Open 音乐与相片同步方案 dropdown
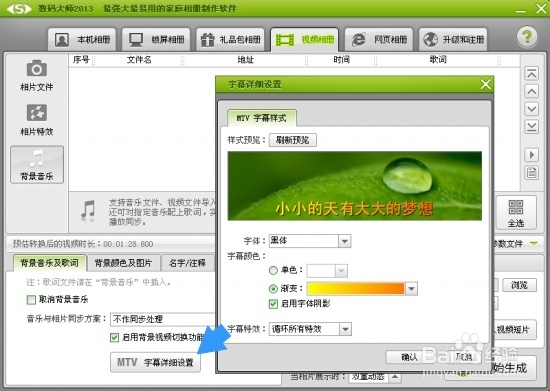This screenshot has width=550, height=391. (x=163, y=319)
